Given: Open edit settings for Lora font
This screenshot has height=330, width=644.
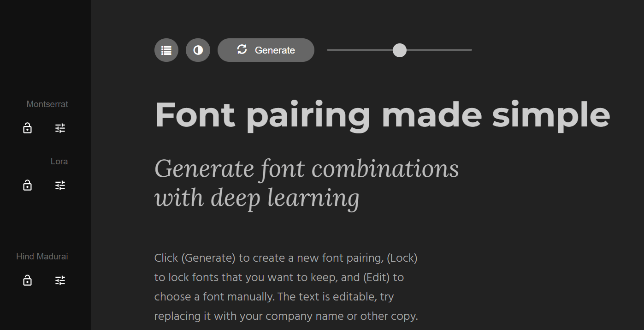Looking at the screenshot, I should (60, 186).
